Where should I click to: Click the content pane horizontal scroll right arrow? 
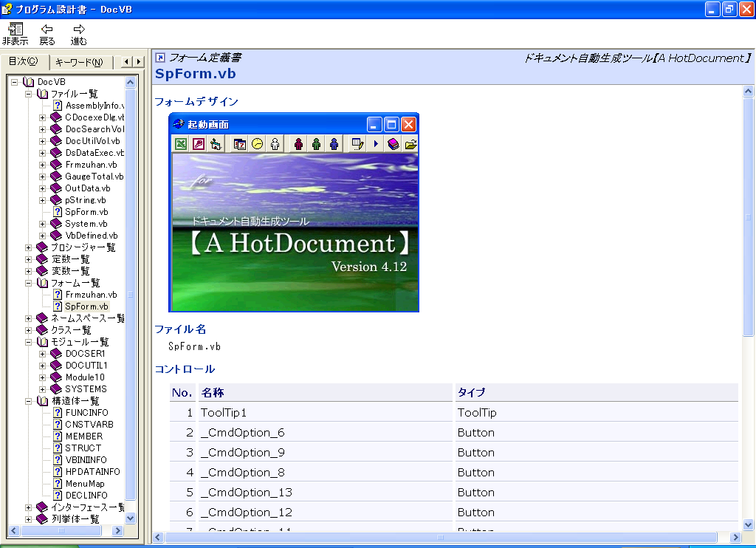coord(735,537)
